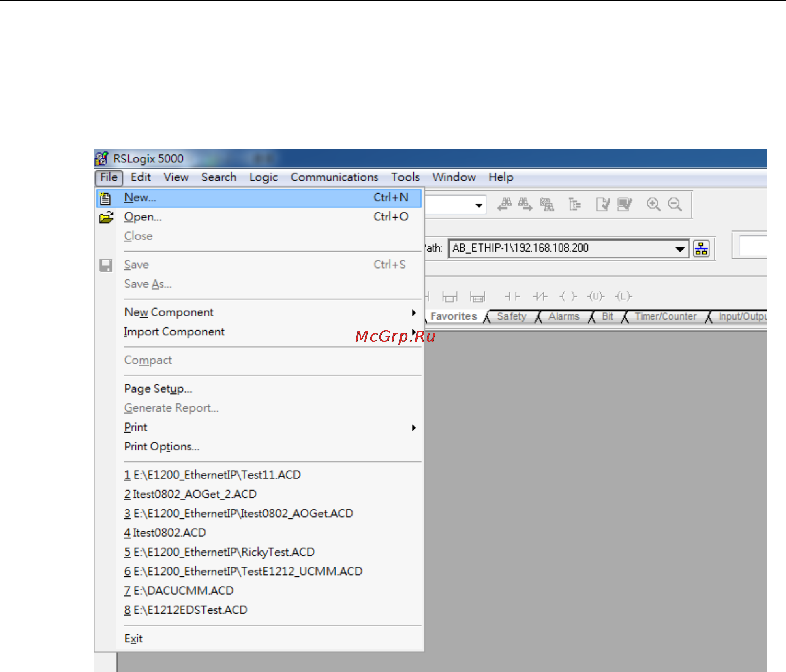Insert a branch ladder element
Viewport: 786px width, 672px height.
coord(450,297)
